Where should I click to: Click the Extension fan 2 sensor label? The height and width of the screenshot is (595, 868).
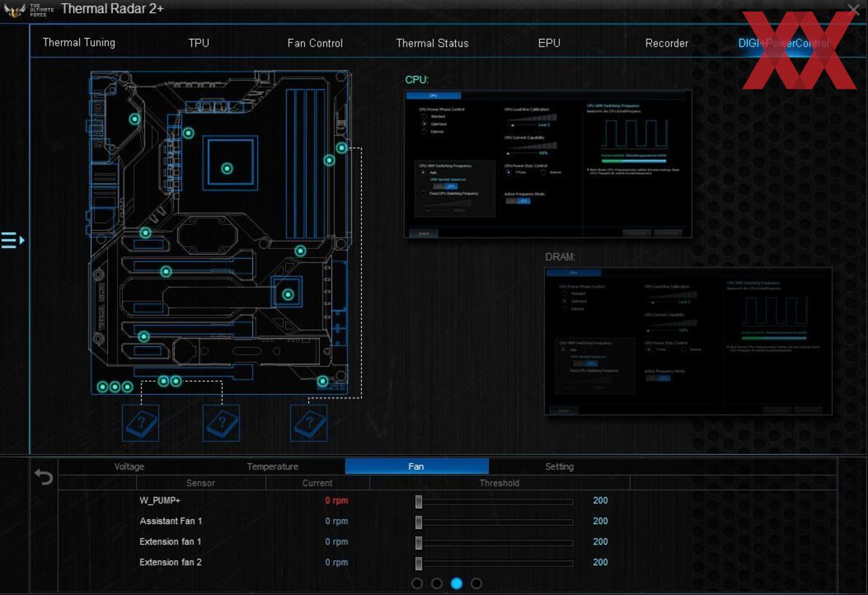tap(170, 562)
